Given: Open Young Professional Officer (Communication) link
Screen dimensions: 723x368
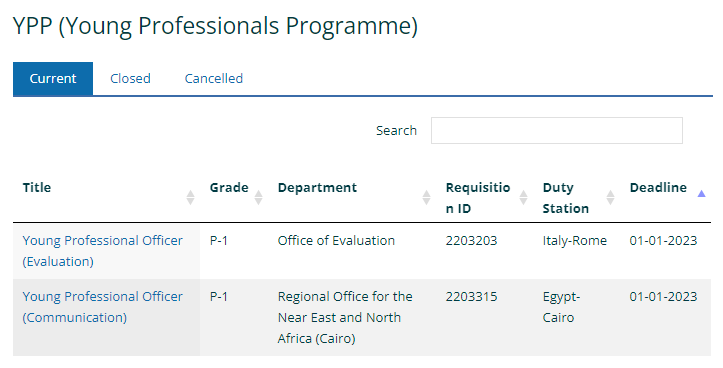Looking at the screenshot, I should click(103, 307).
